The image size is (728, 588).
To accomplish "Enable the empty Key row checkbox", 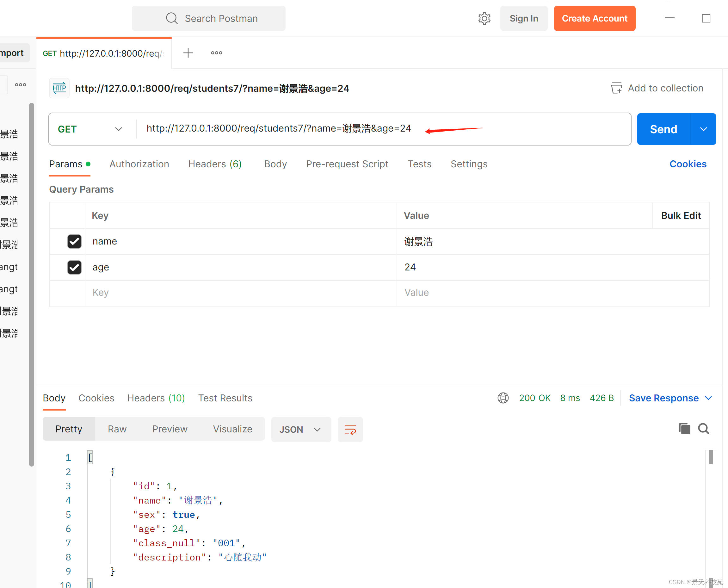I will pos(74,293).
